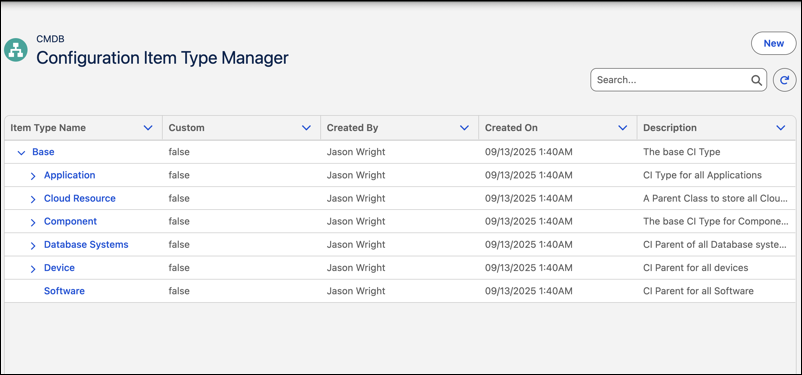Viewport: 802px width, 375px height.
Task: Click the Created On date in Component row
Action: click(528, 221)
